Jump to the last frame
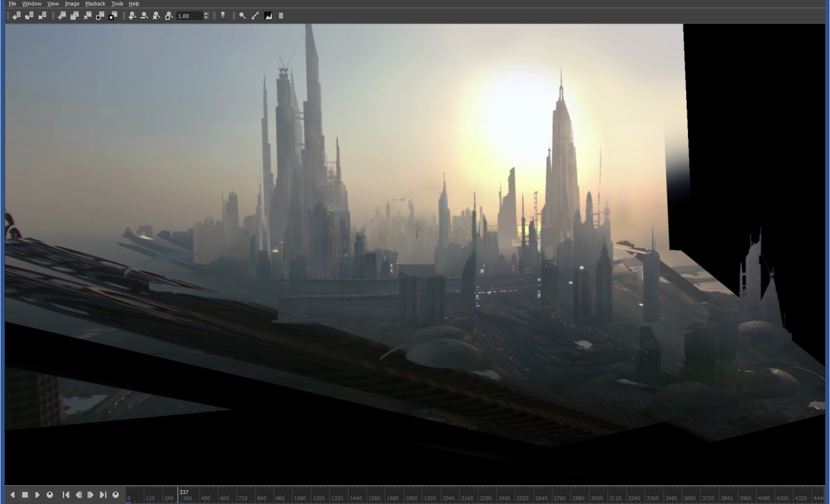830x504 pixels. [x=103, y=495]
